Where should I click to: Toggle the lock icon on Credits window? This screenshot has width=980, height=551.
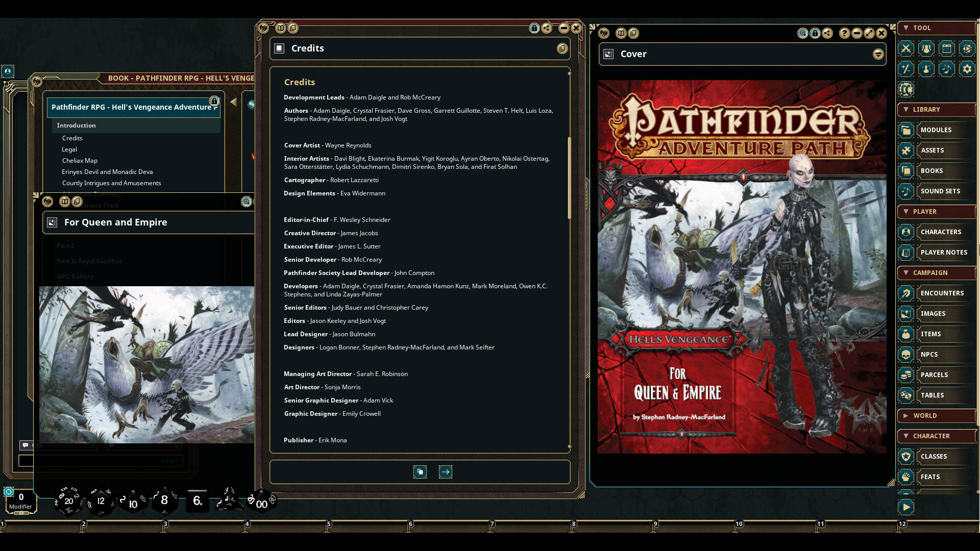pos(534,28)
